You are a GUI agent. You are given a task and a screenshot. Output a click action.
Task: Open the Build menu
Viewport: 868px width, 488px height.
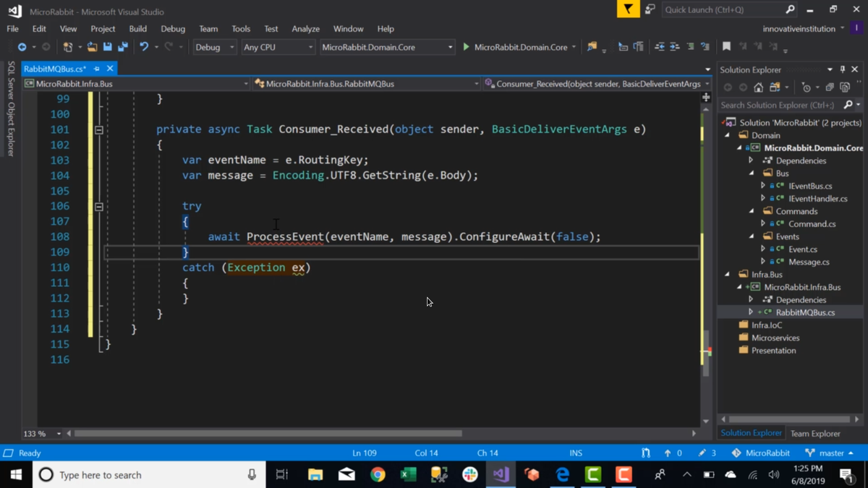(137, 29)
